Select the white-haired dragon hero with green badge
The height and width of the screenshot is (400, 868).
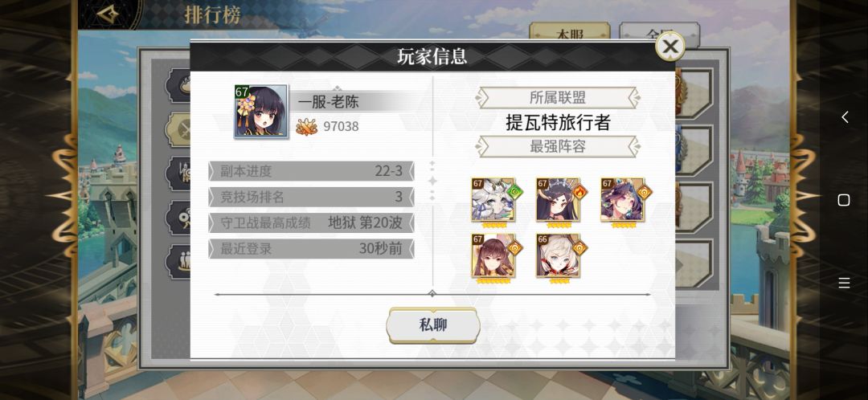pos(493,200)
